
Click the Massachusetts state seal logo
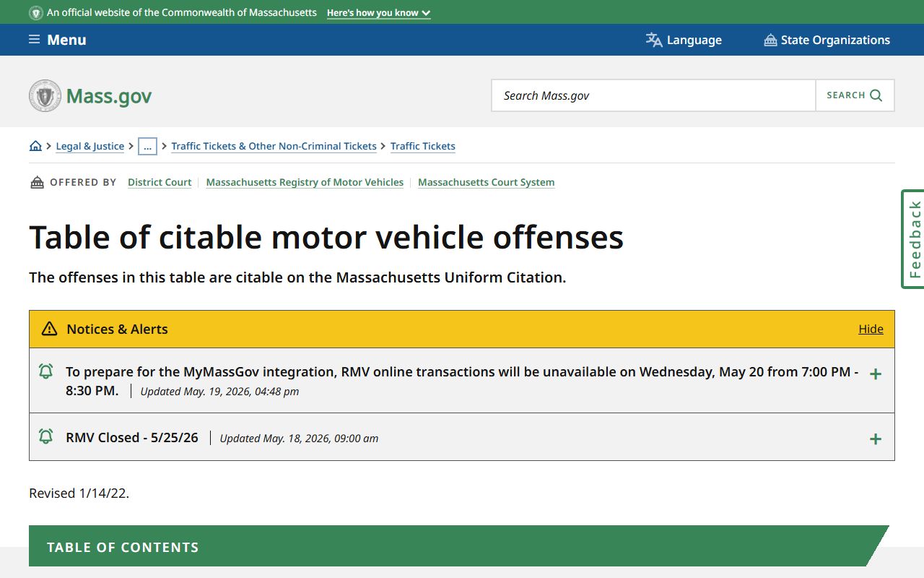pyautogui.click(x=45, y=95)
